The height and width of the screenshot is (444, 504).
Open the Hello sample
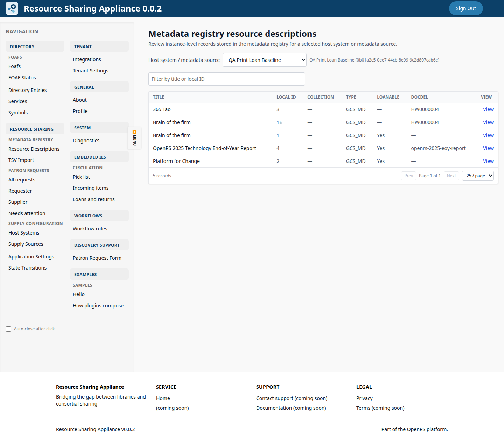pos(79,294)
